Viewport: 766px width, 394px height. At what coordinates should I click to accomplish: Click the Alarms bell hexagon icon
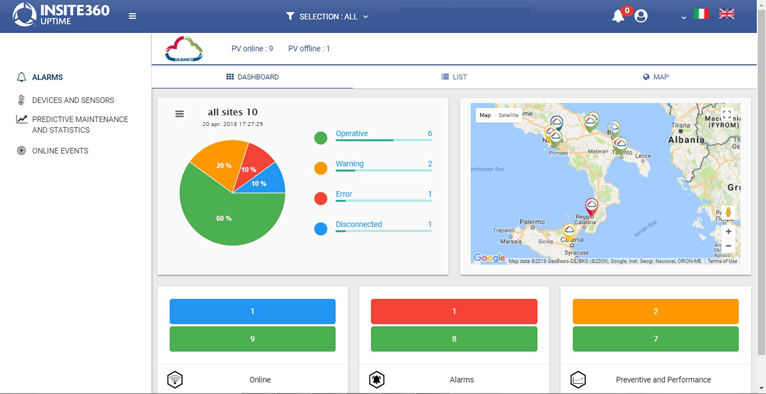(377, 379)
